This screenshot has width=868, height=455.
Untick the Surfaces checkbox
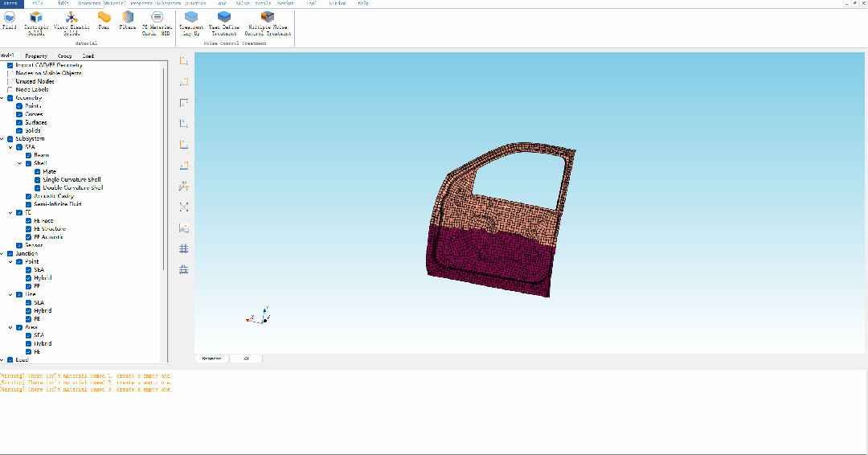pyautogui.click(x=19, y=122)
